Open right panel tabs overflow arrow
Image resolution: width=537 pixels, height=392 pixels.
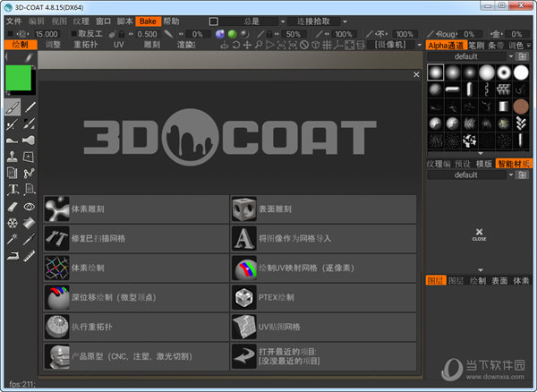click(528, 45)
